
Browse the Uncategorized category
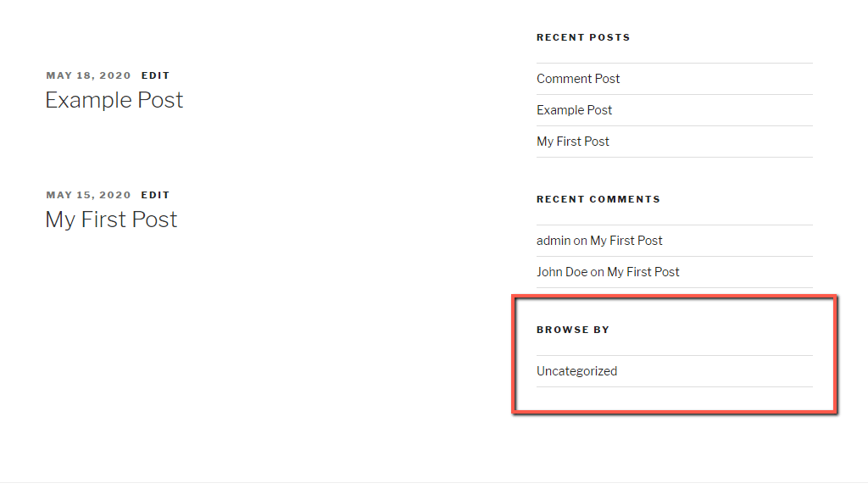(576, 370)
